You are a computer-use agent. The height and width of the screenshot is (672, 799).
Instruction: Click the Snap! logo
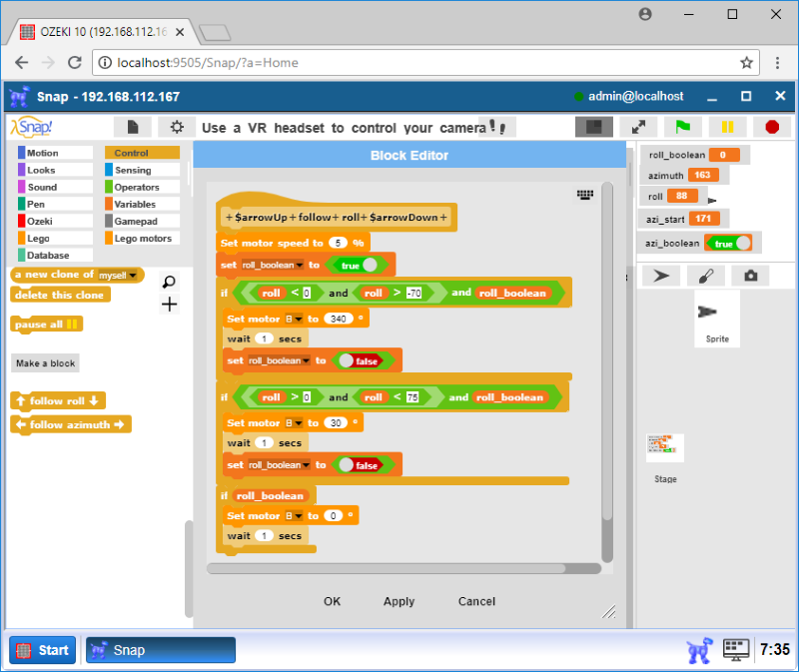[x=32, y=127]
